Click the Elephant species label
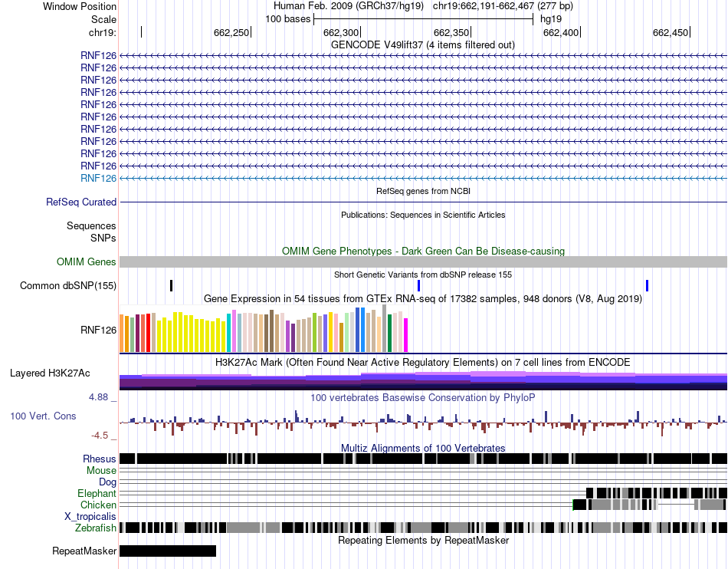The height and width of the screenshot is (569, 728). click(97, 493)
